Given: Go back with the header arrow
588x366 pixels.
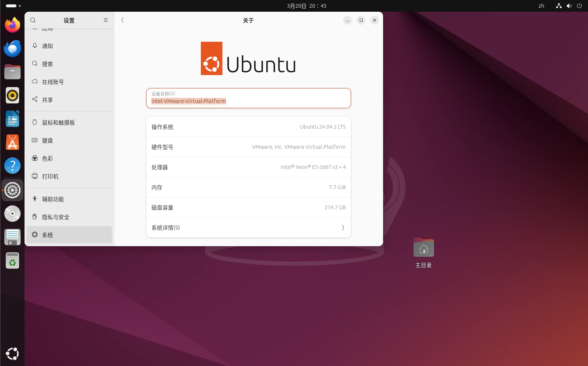Looking at the screenshot, I should tap(123, 20).
